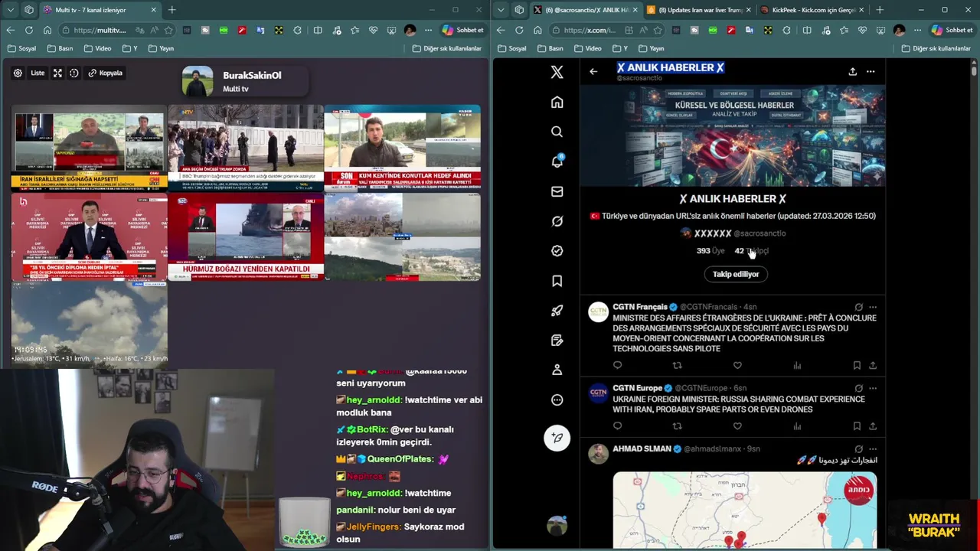The image size is (980, 551).
Task: Expand tab search chevron in X window
Action: (x=501, y=10)
